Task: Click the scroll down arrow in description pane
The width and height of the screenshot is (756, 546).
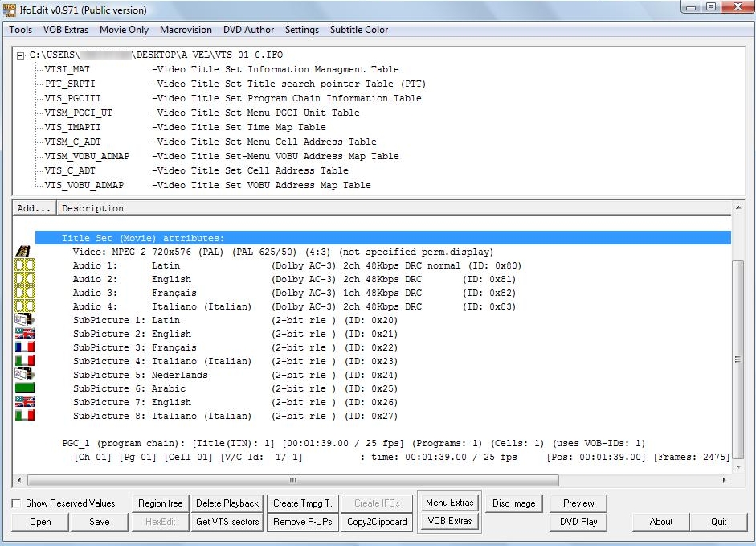Action: coord(738,467)
